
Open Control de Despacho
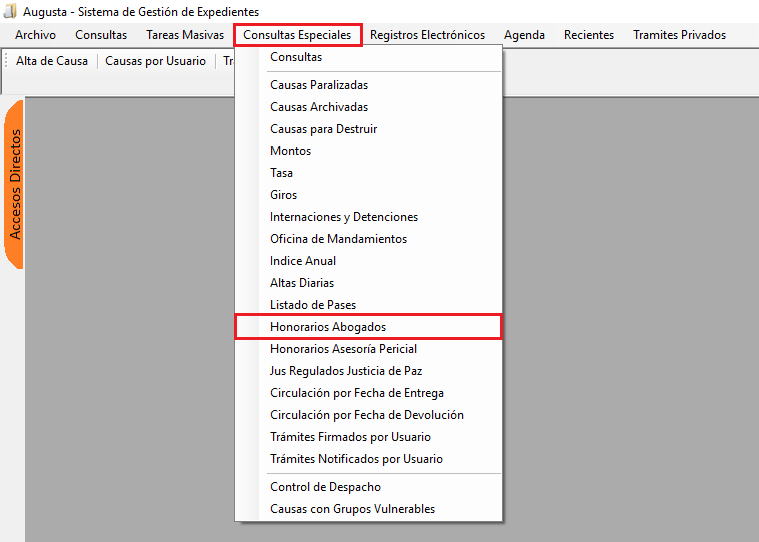(x=325, y=487)
